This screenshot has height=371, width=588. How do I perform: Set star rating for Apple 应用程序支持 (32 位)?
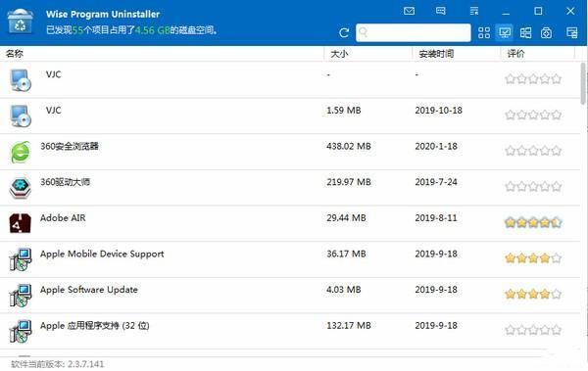tap(533, 330)
